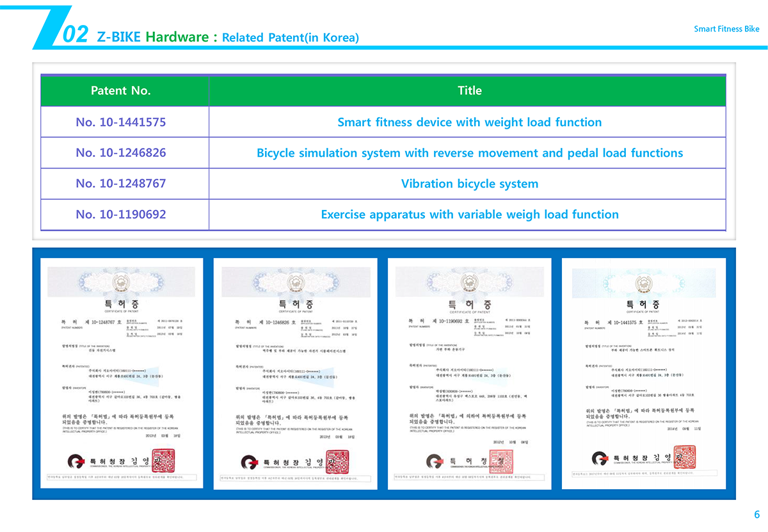The height and width of the screenshot is (532, 768).
Task: Click the page number 6
Action: click(756, 515)
